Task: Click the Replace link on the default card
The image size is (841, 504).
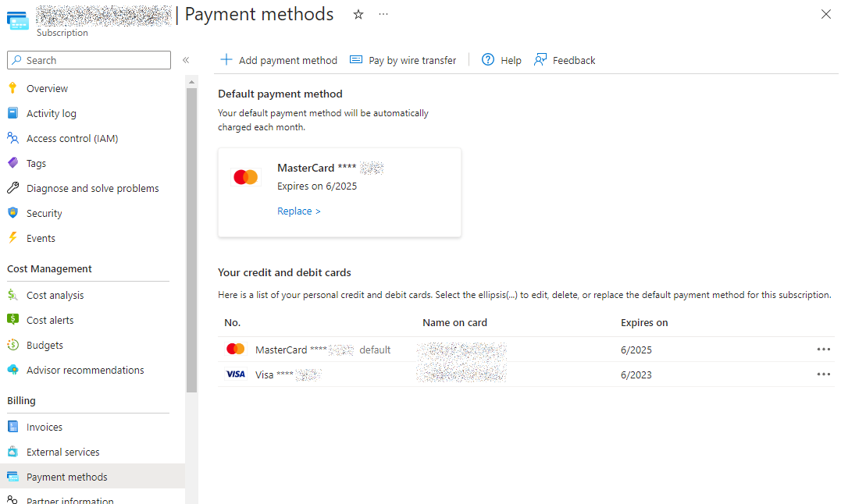Action: 298,211
